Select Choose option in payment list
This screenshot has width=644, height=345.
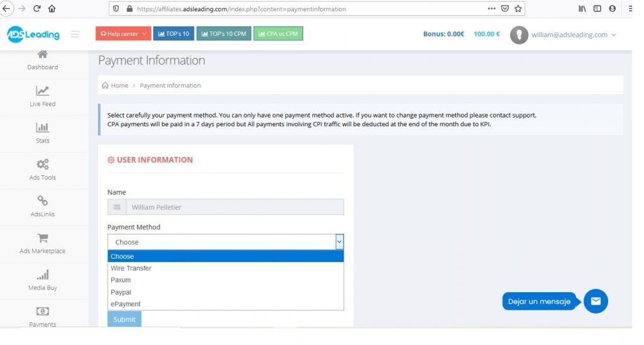(x=226, y=256)
